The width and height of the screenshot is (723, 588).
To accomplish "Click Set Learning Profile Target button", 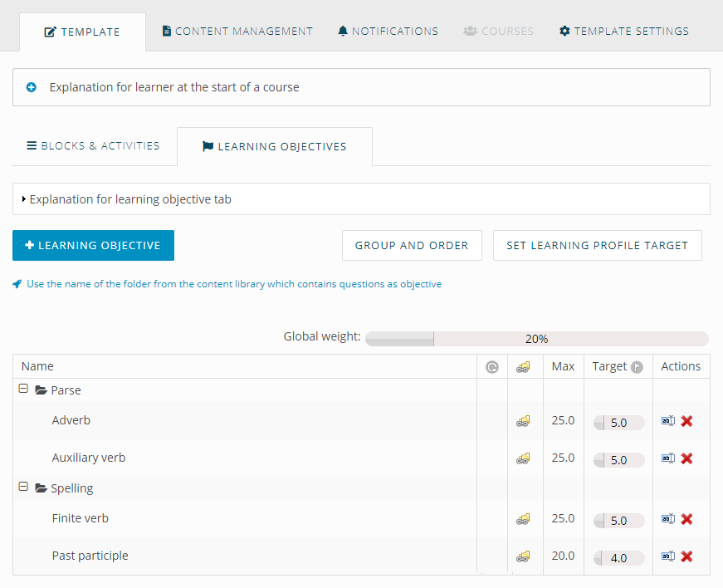I will (x=597, y=245).
